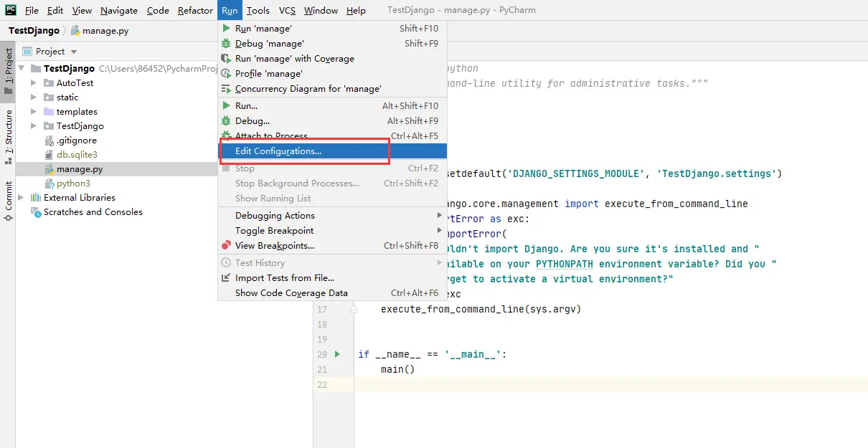Click the bug icon beside Debug...

tap(227, 120)
